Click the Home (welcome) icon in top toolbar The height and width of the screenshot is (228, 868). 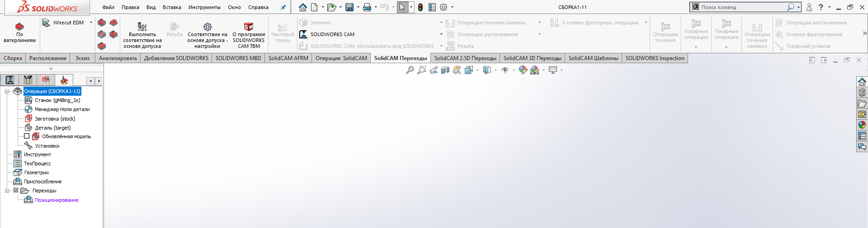pos(303,7)
